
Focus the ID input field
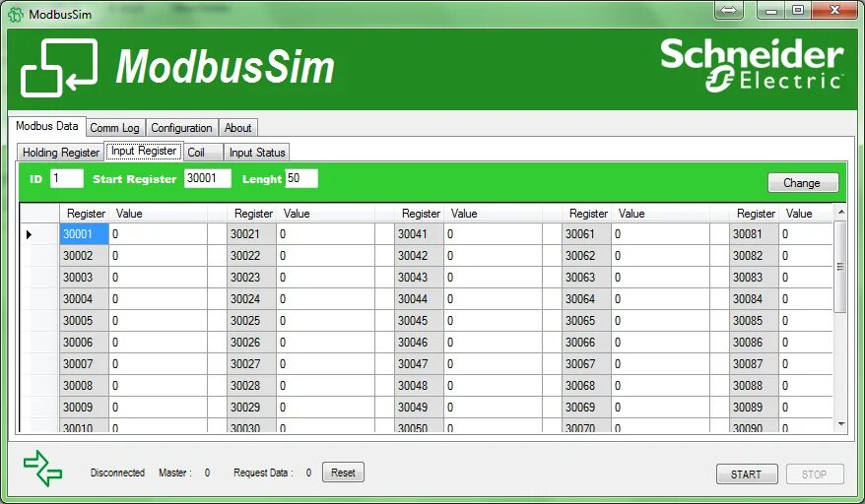67,178
